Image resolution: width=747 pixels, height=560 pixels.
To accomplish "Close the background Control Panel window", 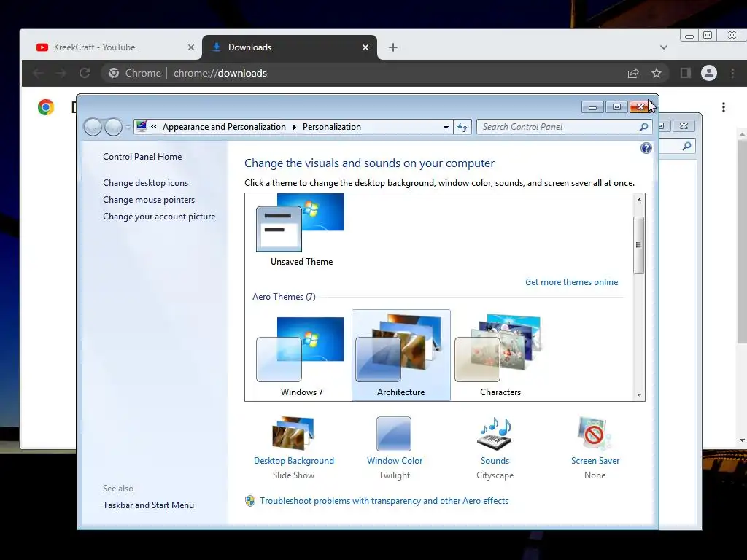I will 684,125.
